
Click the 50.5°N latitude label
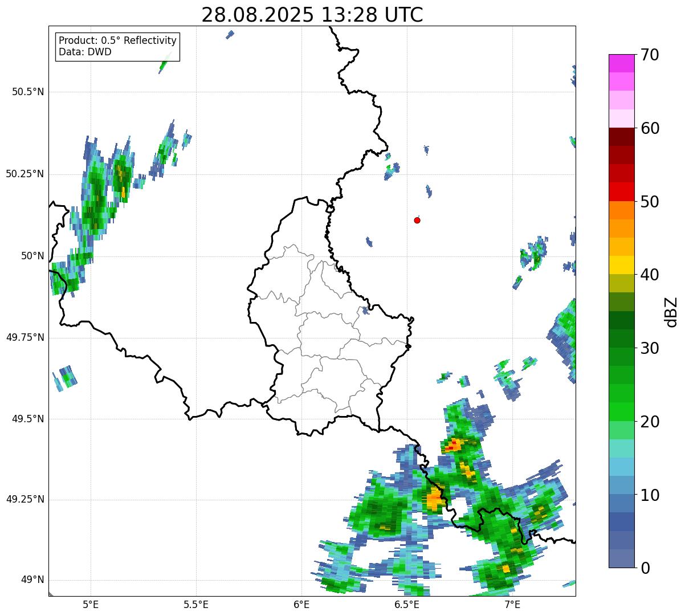tap(28, 92)
